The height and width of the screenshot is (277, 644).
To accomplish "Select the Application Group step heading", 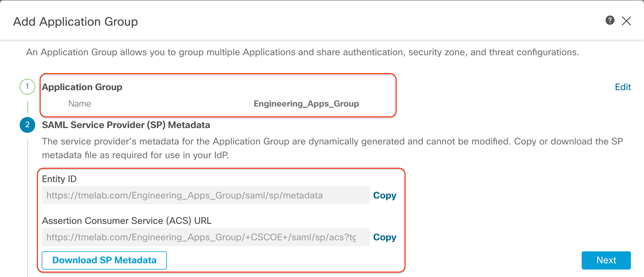I will click(82, 87).
